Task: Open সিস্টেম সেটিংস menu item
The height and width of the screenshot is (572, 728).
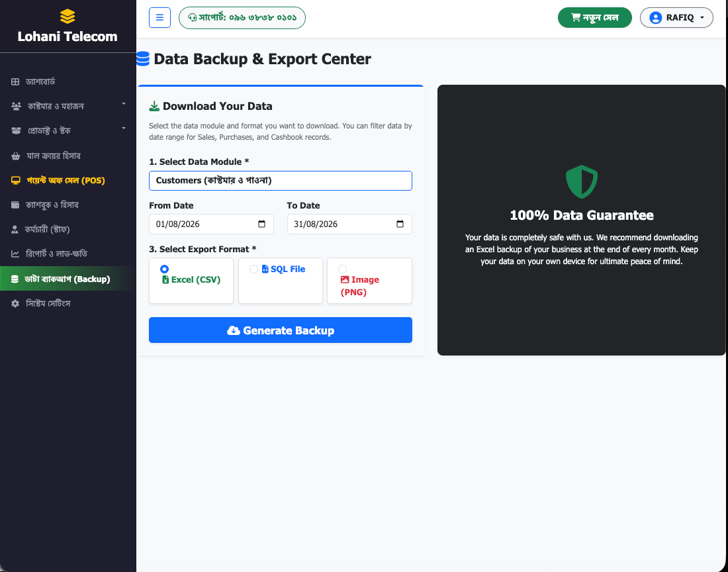Action: pos(68,304)
